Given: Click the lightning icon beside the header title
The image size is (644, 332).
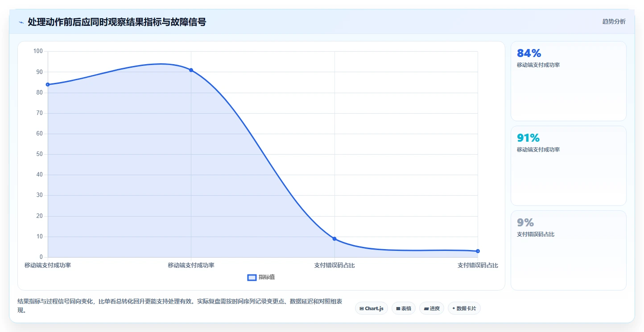Looking at the screenshot, I should pos(21,22).
